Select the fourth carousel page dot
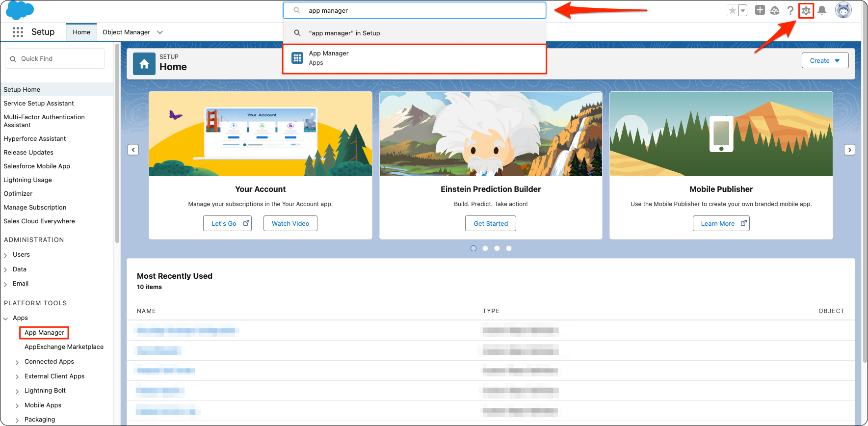Image resolution: width=868 pixels, height=426 pixels. [x=509, y=248]
